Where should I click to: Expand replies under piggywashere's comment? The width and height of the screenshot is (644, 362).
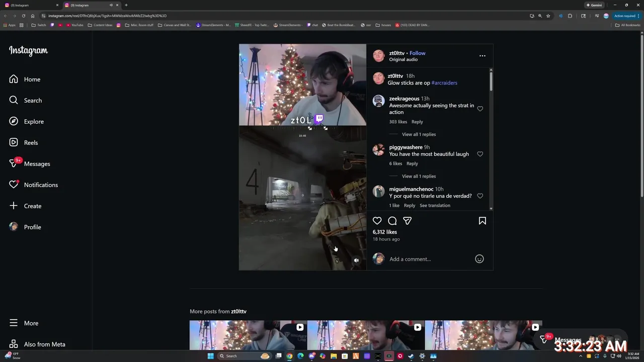(x=419, y=176)
